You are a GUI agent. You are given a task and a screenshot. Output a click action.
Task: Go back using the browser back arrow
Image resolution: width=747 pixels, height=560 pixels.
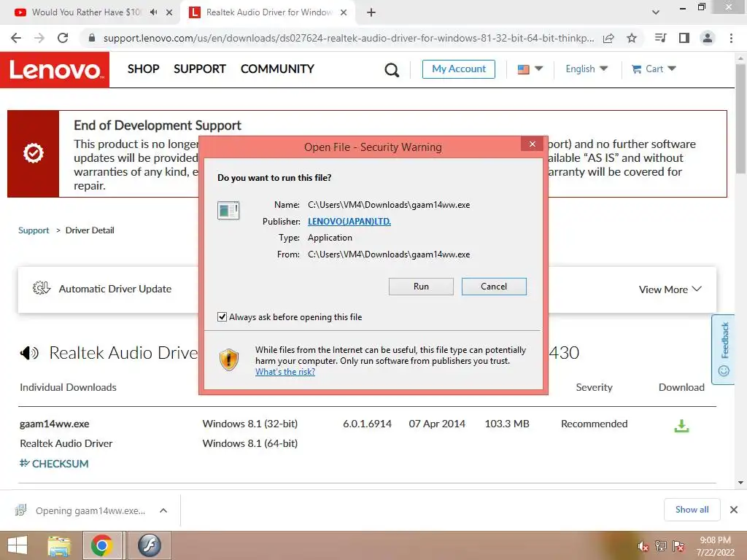tap(16, 38)
